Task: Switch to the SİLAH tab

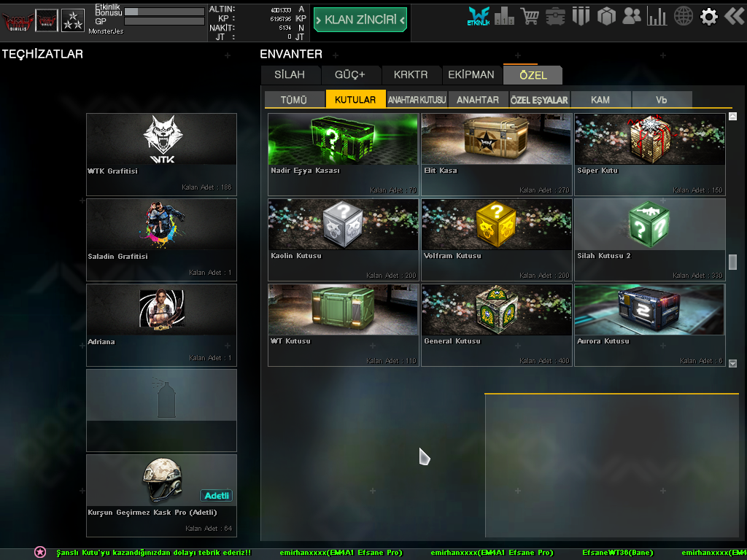Action: coord(290,75)
